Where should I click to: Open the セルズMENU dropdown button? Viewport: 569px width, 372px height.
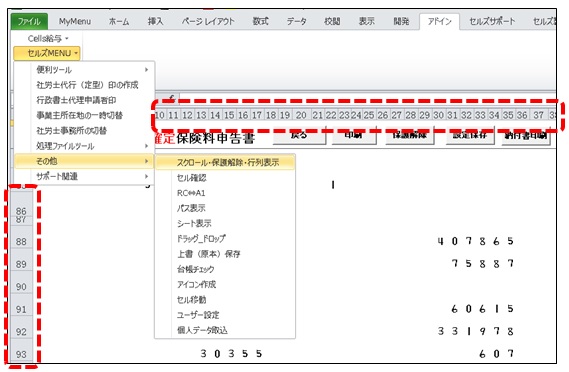47,53
